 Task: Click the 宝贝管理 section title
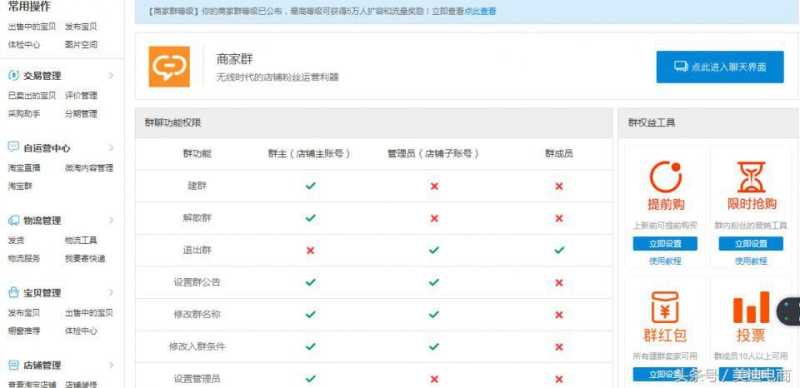pos(42,293)
